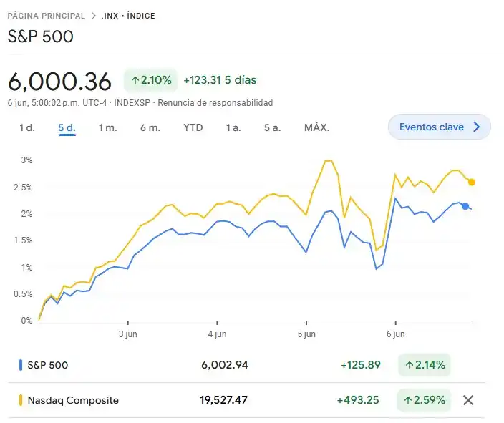The height and width of the screenshot is (423, 504).
Task: Switch to the 6 m. range tab
Action: (150, 127)
